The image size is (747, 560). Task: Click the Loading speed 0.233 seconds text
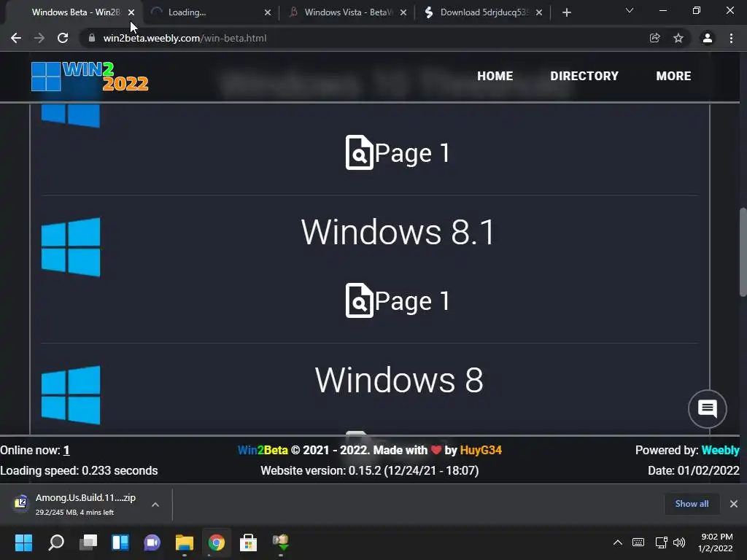click(79, 470)
